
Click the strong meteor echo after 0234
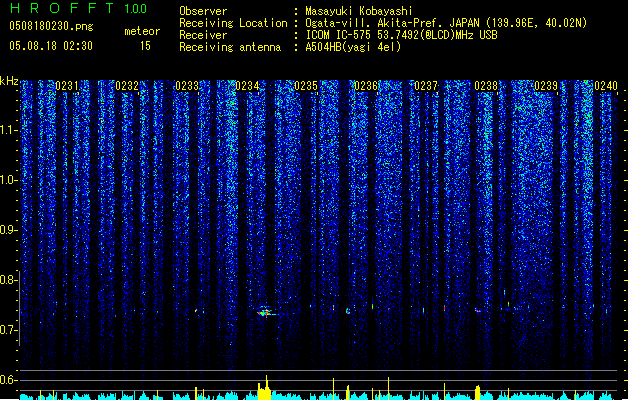[x=266, y=312]
